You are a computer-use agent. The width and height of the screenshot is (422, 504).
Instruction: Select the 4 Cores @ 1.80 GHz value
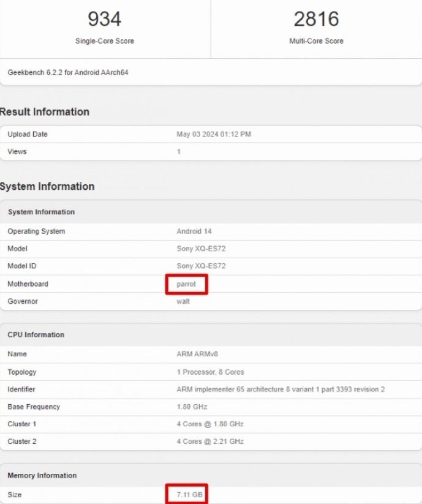click(210, 424)
